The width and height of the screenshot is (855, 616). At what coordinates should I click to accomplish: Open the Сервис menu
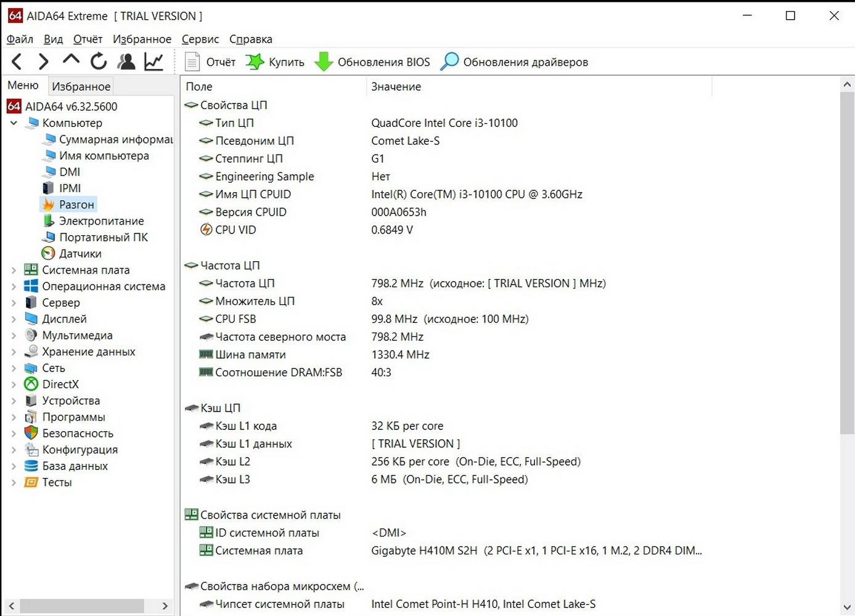tap(200, 39)
